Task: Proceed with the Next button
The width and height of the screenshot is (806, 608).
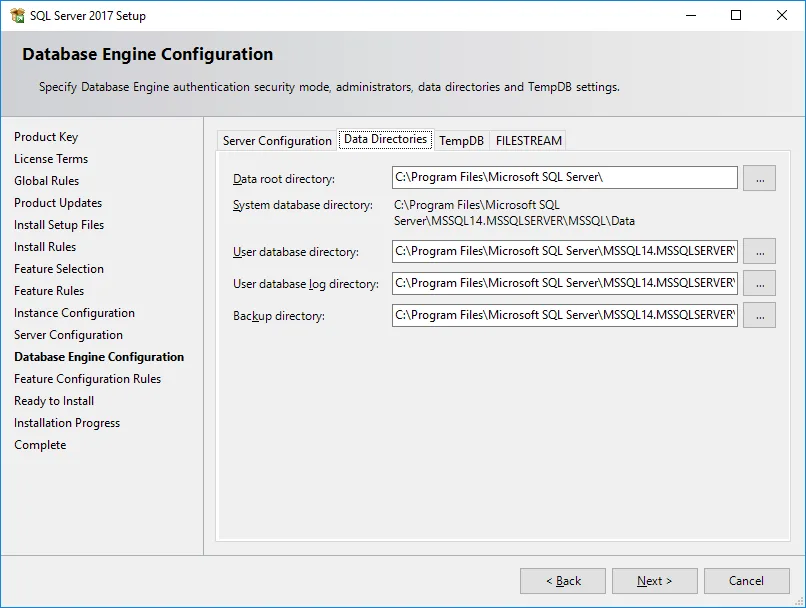Action: tap(654, 581)
